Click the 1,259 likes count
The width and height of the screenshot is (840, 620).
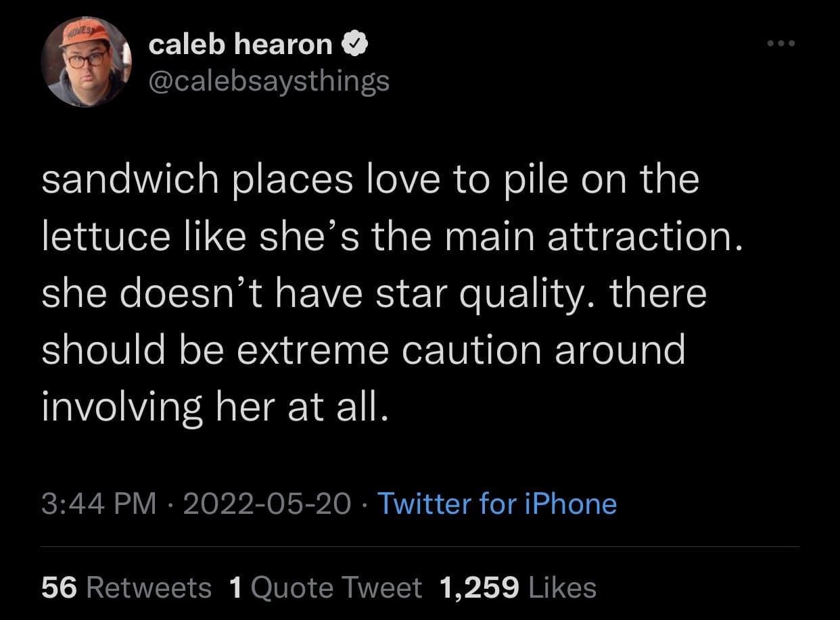479,588
